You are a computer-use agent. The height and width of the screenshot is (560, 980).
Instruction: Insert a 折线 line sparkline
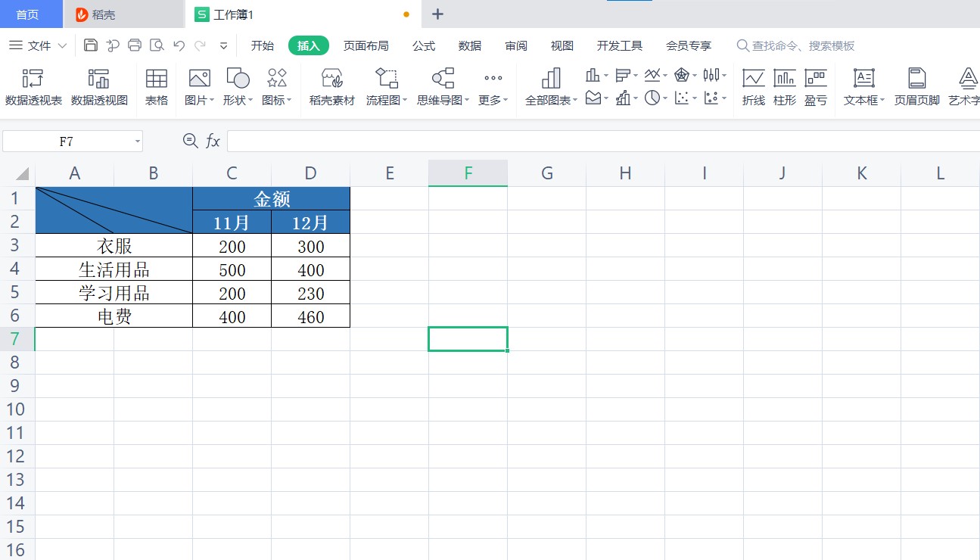[x=753, y=87]
